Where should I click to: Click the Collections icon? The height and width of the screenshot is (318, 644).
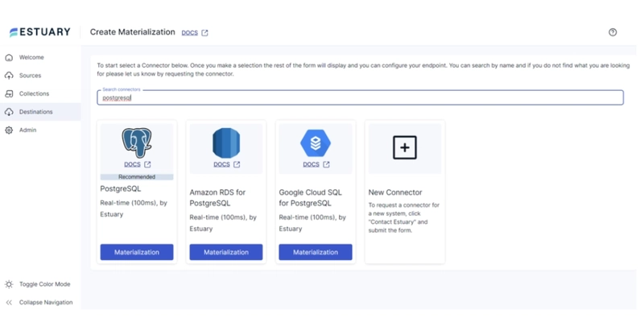pyautogui.click(x=9, y=93)
